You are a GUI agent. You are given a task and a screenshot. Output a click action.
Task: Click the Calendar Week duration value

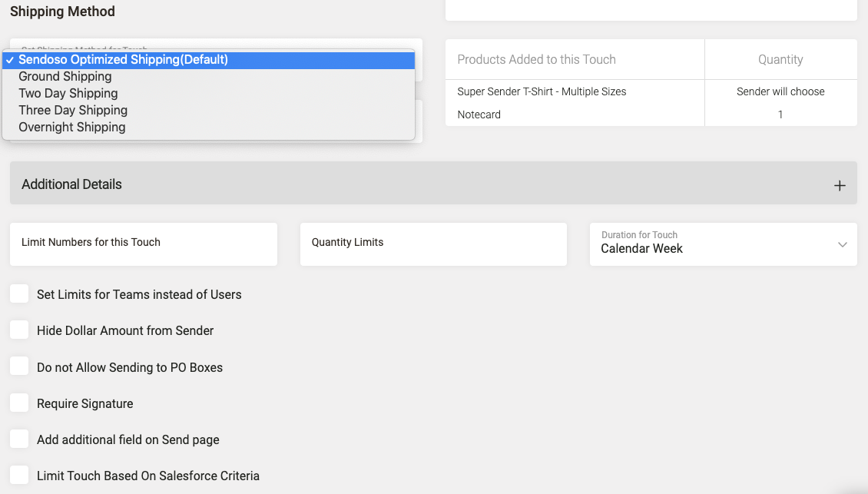pos(641,249)
